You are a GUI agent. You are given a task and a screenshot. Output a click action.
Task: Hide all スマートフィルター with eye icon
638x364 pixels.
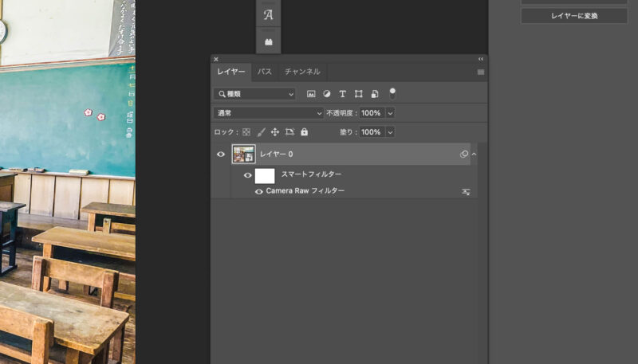248,175
